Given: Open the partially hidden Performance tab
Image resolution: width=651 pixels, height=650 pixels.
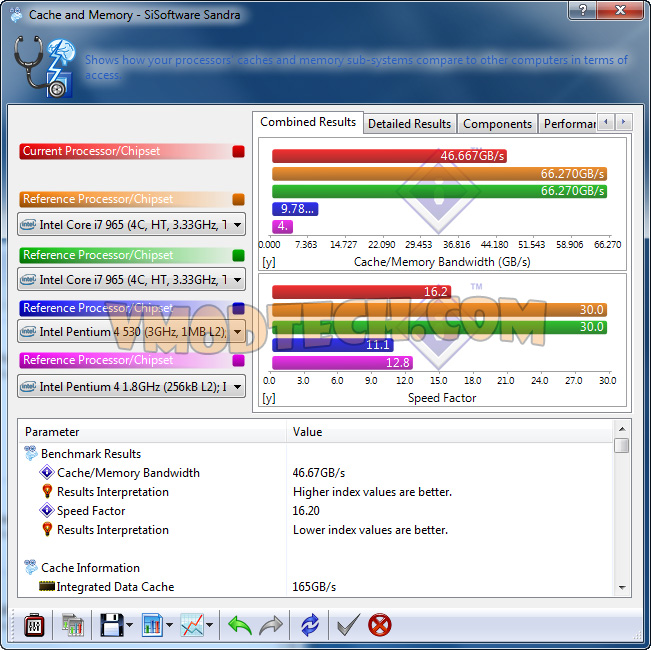Looking at the screenshot, I should (x=568, y=124).
